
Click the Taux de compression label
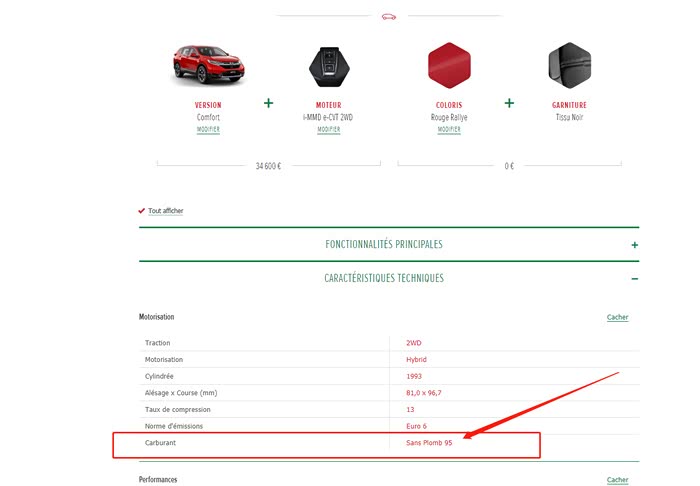pyautogui.click(x=177, y=409)
